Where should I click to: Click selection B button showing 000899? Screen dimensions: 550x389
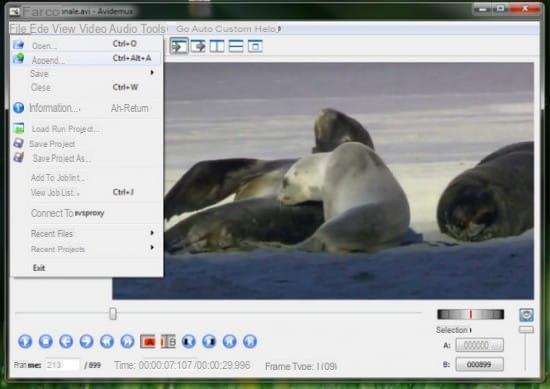click(479, 364)
